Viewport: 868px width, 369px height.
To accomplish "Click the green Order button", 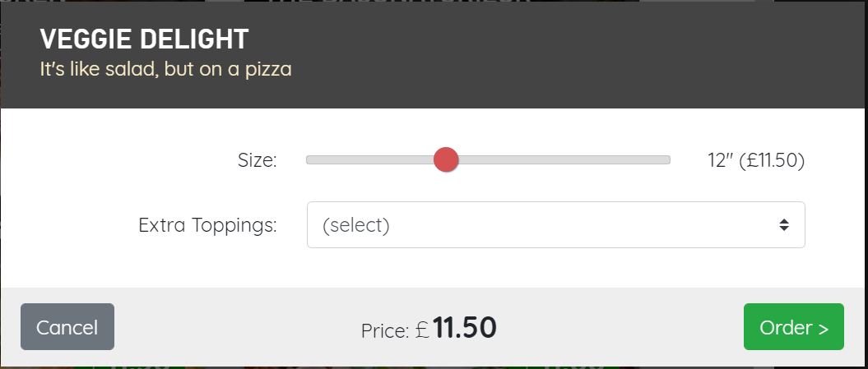I will pyautogui.click(x=793, y=327).
